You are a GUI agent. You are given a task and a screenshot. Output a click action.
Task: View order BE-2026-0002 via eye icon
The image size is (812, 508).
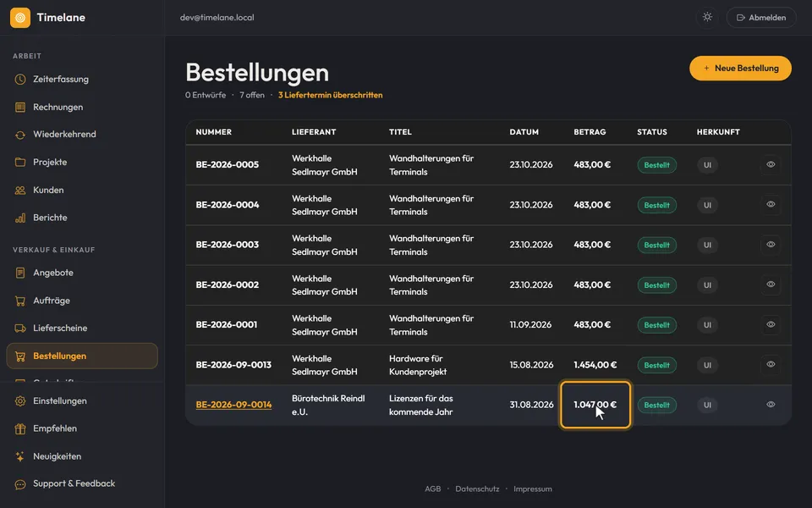tap(771, 284)
